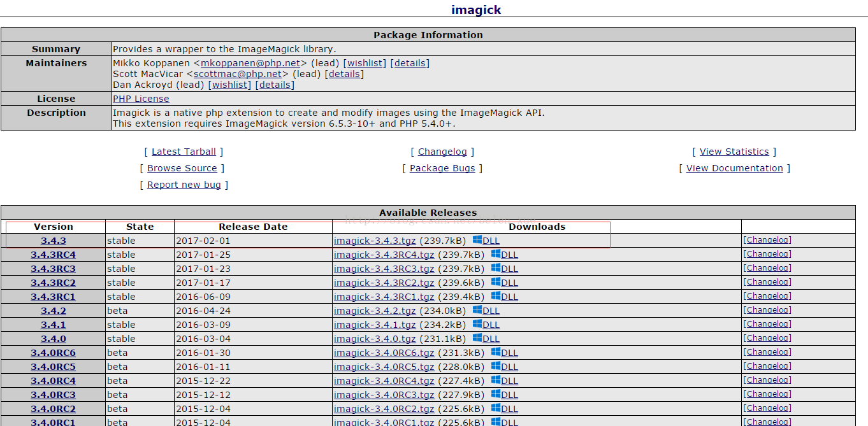Open version 3.4.0RC5 release link
The image size is (868, 426).
54,367
